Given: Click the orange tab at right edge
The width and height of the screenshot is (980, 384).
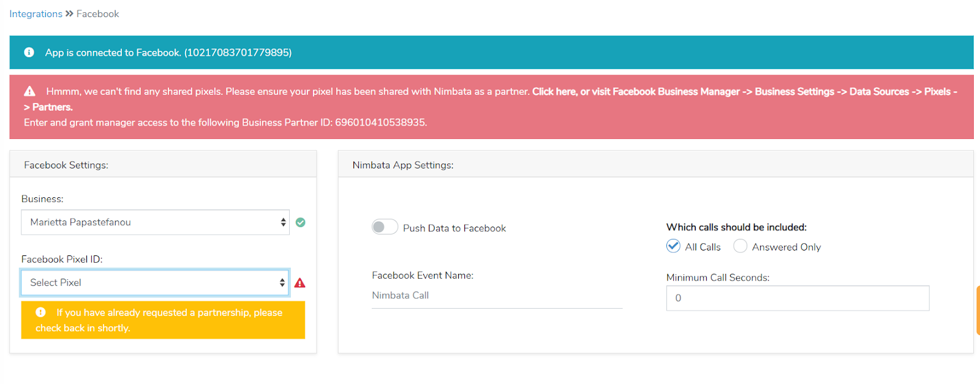Looking at the screenshot, I should (x=978, y=311).
